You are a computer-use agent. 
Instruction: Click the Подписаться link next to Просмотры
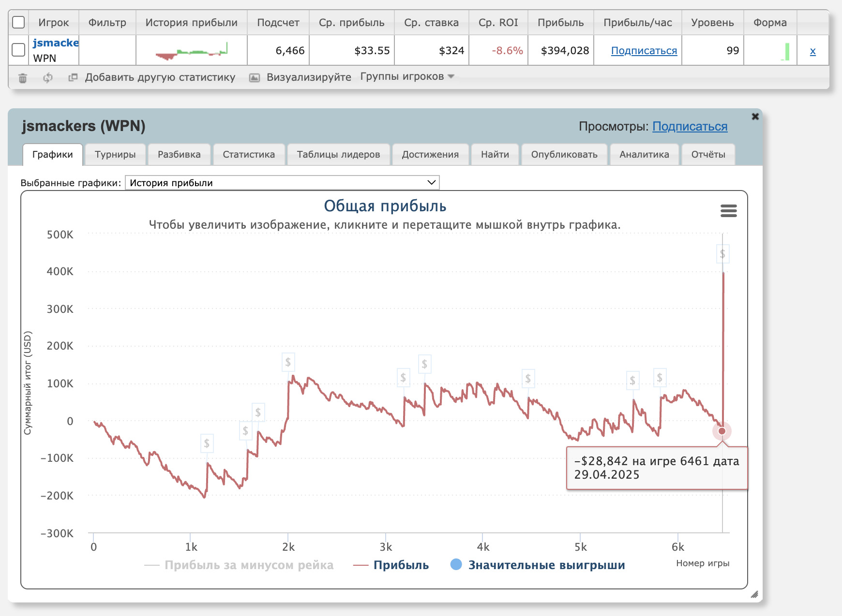(x=690, y=127)
